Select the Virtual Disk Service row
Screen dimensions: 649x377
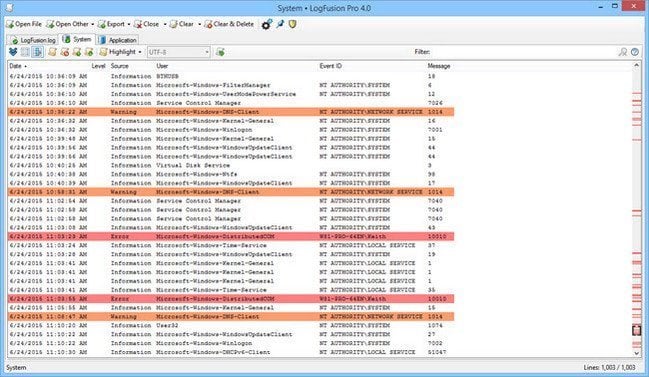coord(231,165)
